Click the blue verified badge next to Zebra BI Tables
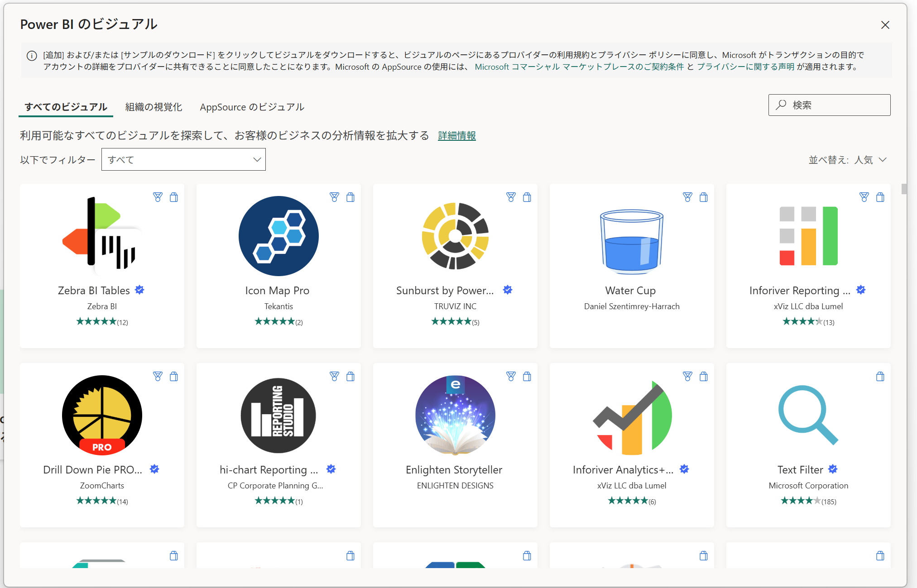 click(x=139, y=290)
